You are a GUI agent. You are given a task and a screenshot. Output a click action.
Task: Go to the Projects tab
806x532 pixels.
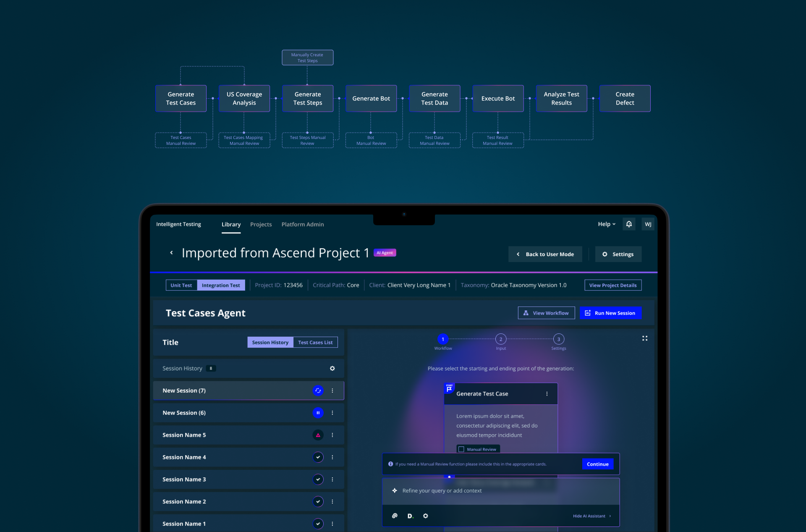click(x=261, y=225)
